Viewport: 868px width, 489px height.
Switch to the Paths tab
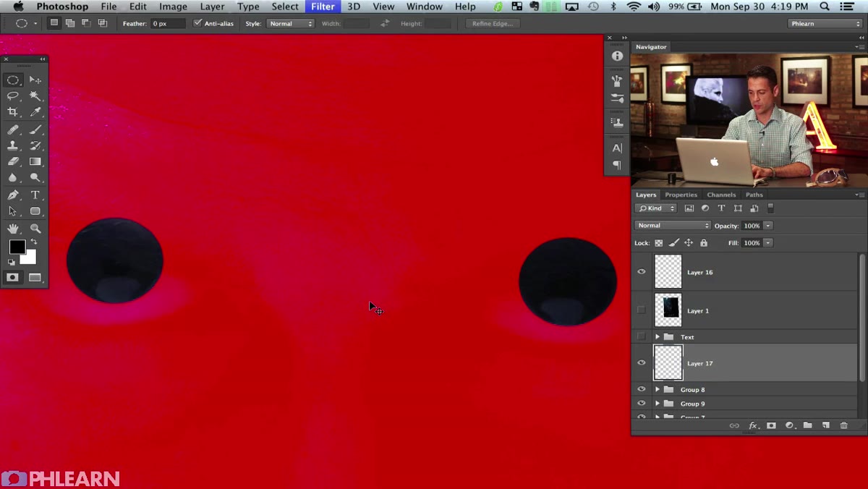754,195
